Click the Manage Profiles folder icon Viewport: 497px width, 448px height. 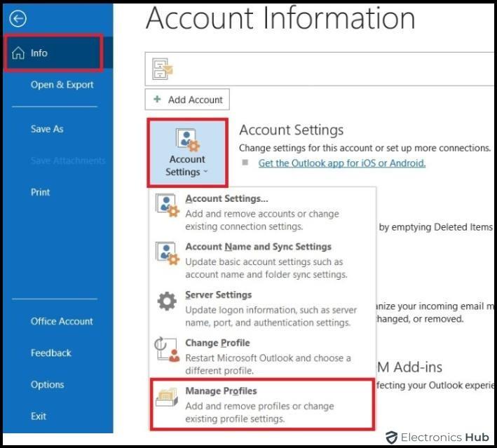[x=167, y=398]
